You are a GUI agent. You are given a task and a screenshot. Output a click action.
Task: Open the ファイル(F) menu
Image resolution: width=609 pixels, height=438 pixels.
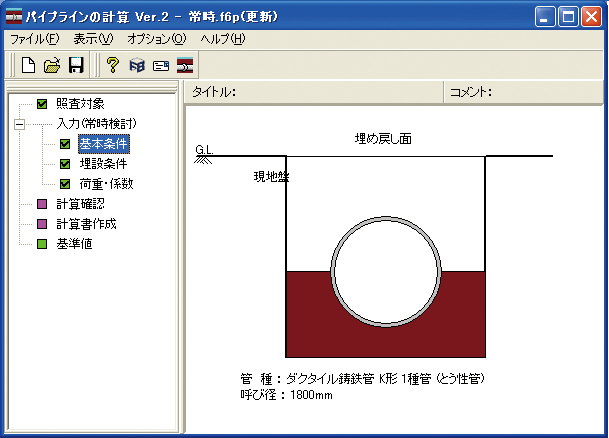click(35, 39)
